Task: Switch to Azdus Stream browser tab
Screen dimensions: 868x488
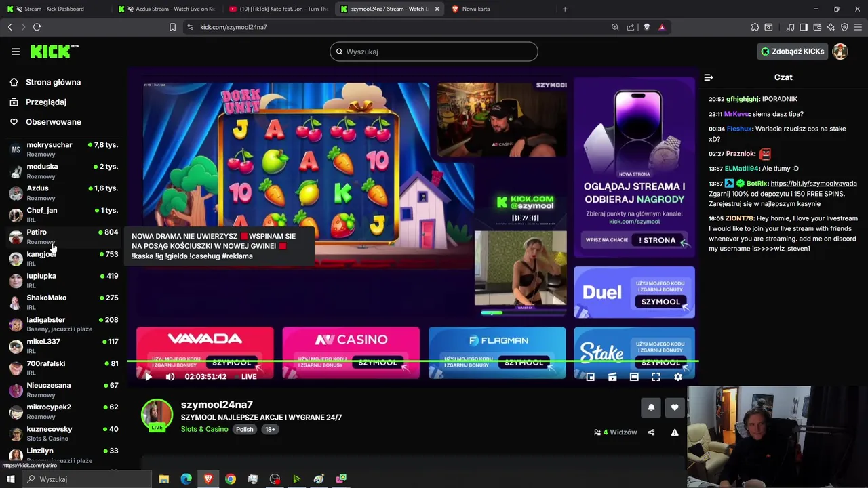Action: pyautogui.click(x=166, y=9)
